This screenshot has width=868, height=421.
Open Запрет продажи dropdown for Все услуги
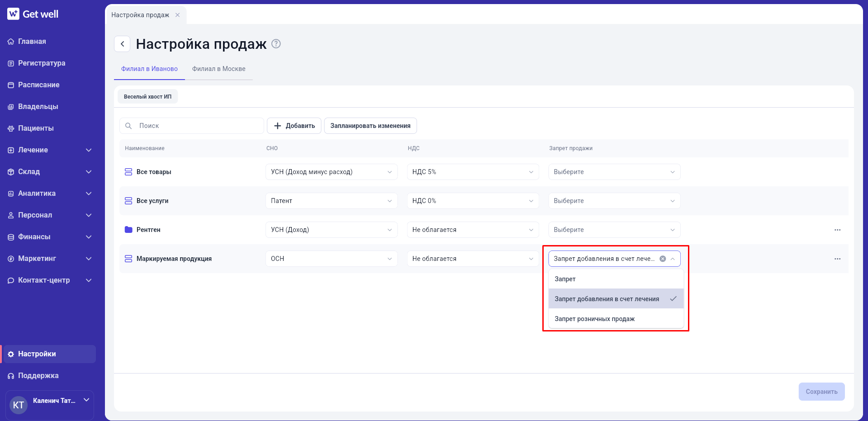point(614,201)
